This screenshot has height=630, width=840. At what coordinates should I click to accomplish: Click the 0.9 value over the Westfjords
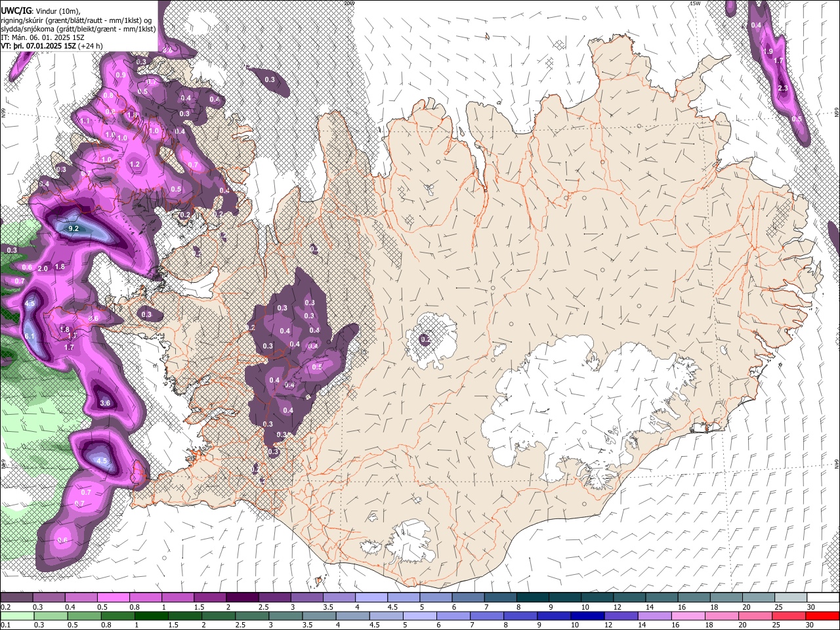tap(121, 75)
